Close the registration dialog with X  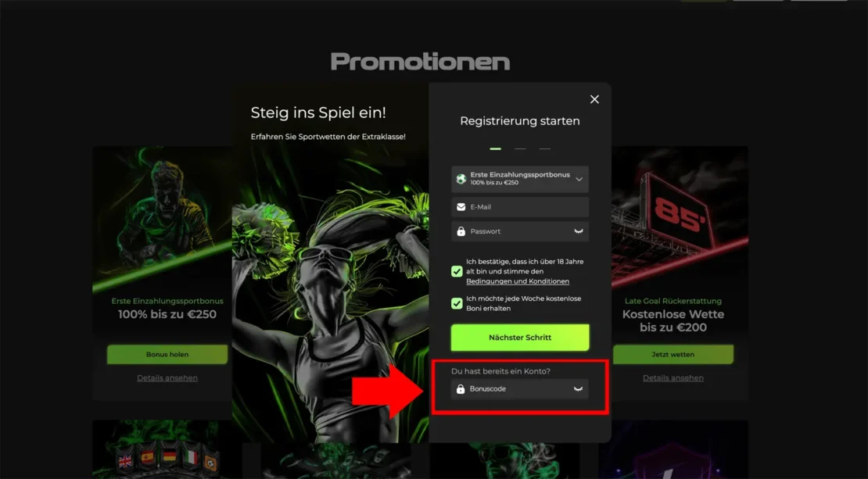click(594, 99)
